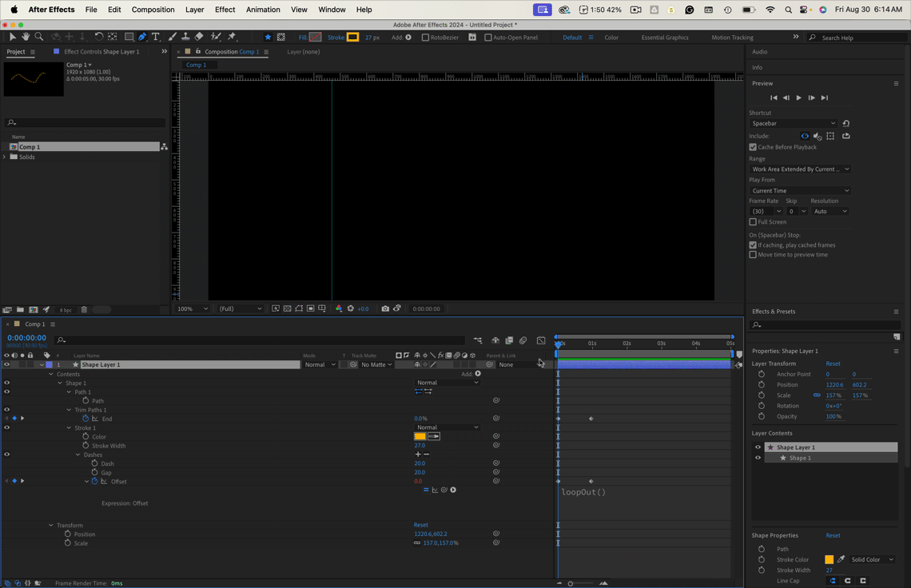Open the (Full) resolution dropdown
The height and width of the screenshot is (588, 911).
pos(240,308)
